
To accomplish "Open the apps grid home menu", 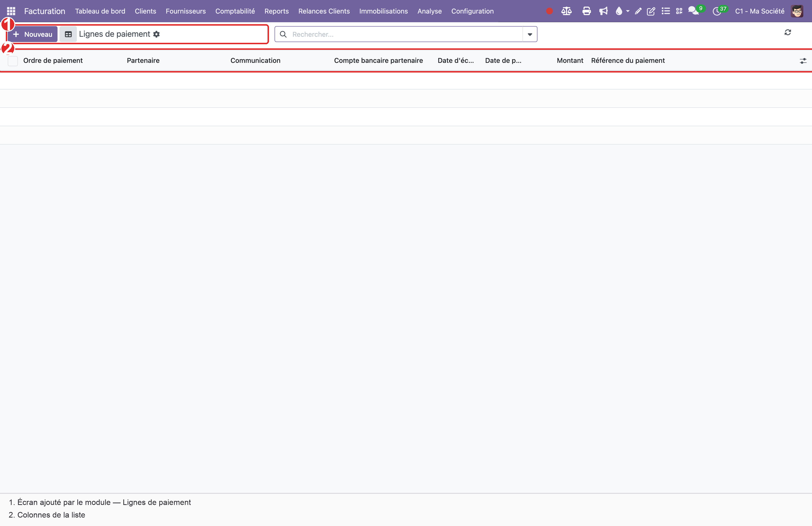I will click(x=11, y=11).
